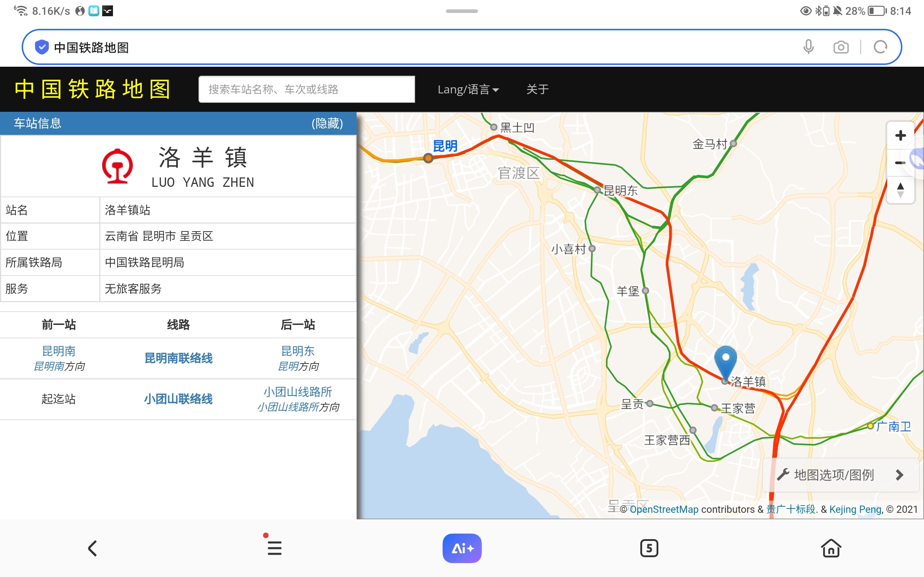924x577 pixels.
Task: Click the map zoom out minus button
Action: pyautogui.click(x=900, y=163)
